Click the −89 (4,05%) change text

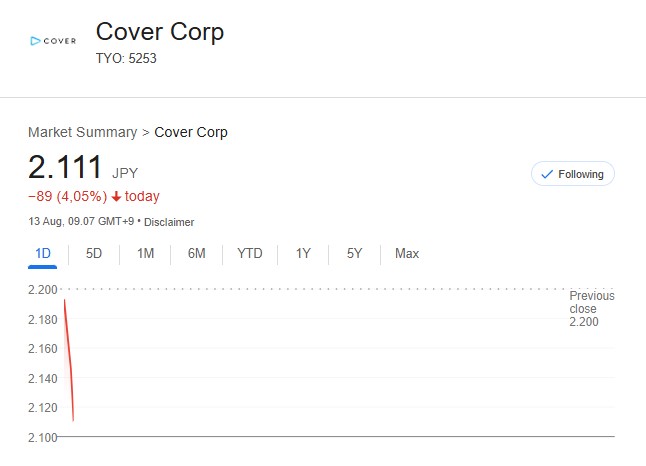coord(68,196)
